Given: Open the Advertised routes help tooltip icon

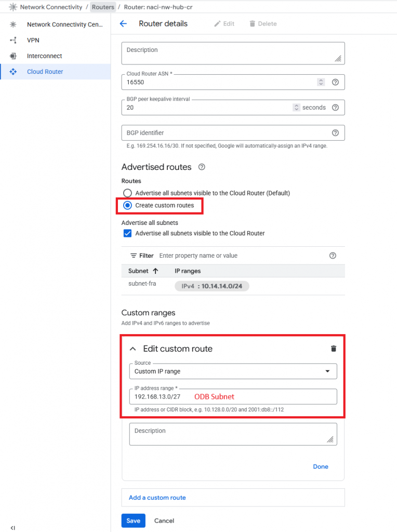Looking at the screenshot, I should 202,167.
